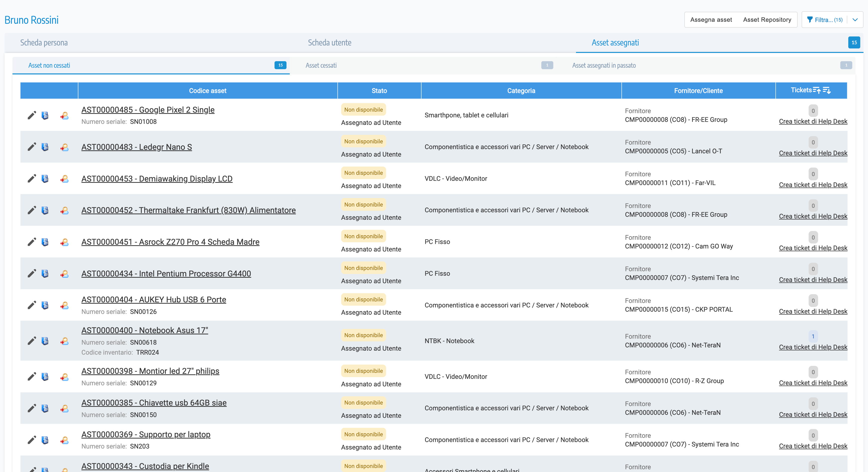
Task: Click archive cabinet icon for Ledegr Nano S
Action: tap(45, 147)
